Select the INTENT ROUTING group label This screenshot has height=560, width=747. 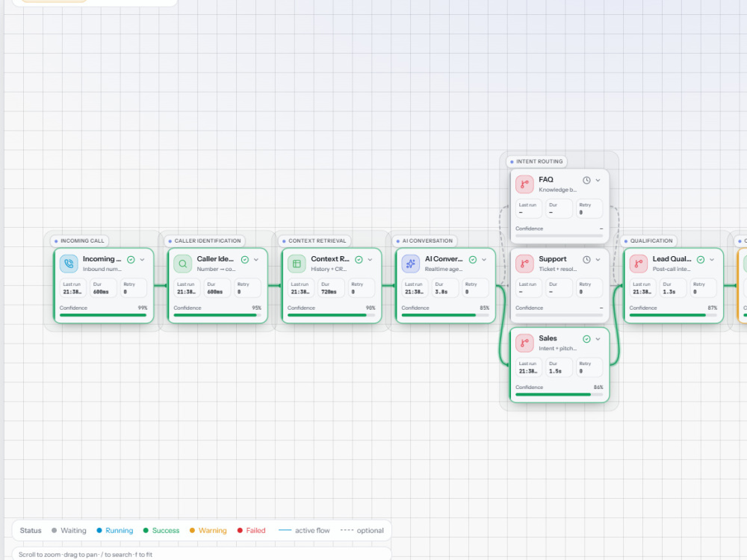[536, 161]
